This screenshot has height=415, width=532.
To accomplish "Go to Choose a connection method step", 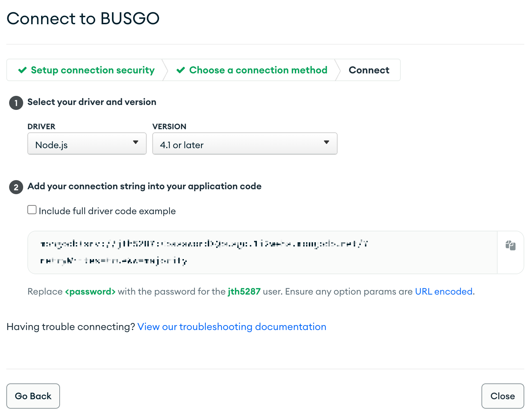I will click(252, 70).
